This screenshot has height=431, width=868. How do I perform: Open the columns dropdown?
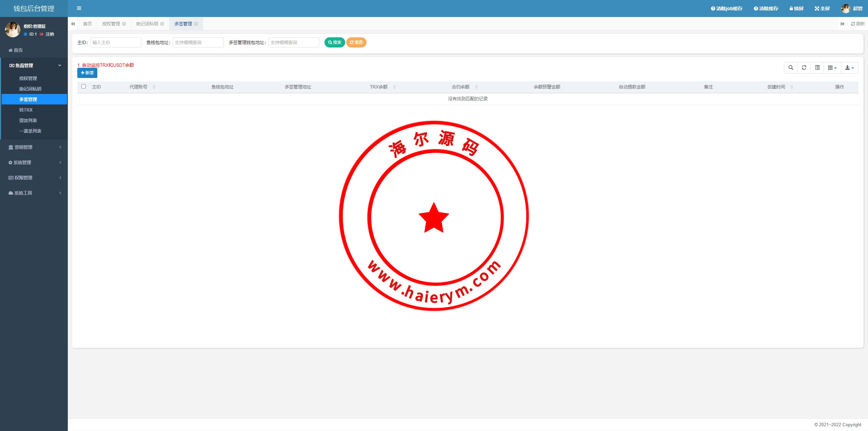tap(832, 68)
